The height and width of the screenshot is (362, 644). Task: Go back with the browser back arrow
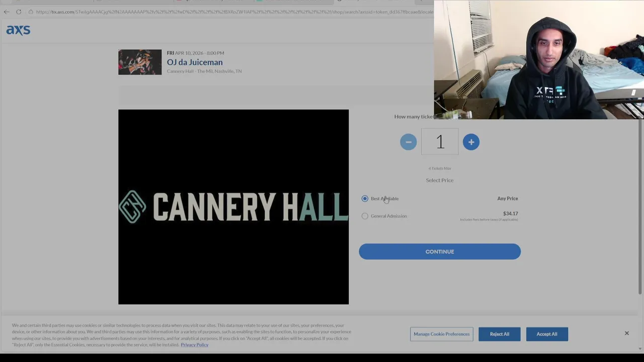click(7, 12)
